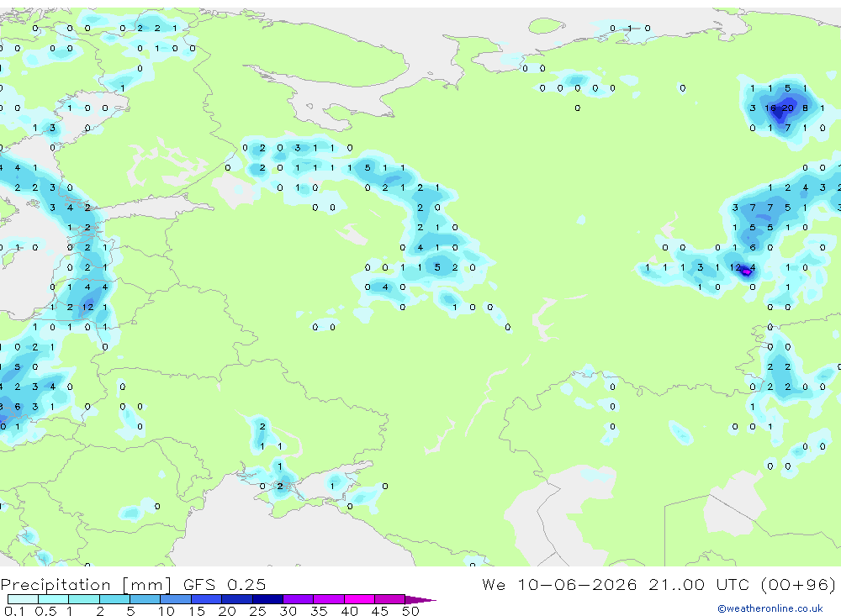Select legend swatch between 20 and 25
Image resolution: width=841 pixels, height=616 pixels.
point(237,599)
